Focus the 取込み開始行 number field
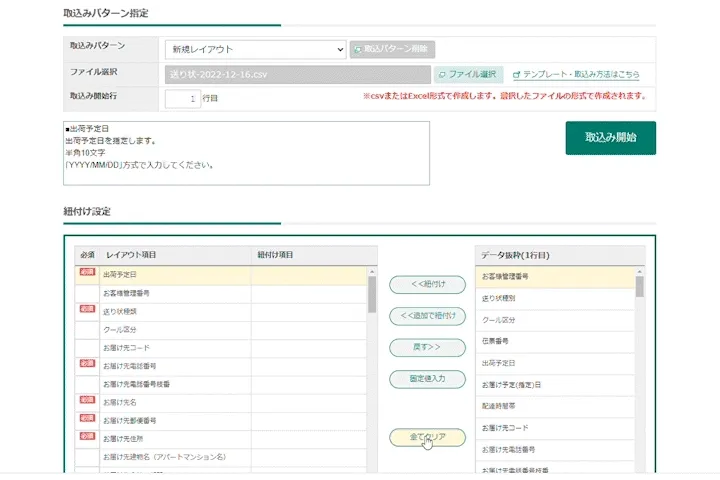The width and height of the screenshot is (720, 480). 183,99
